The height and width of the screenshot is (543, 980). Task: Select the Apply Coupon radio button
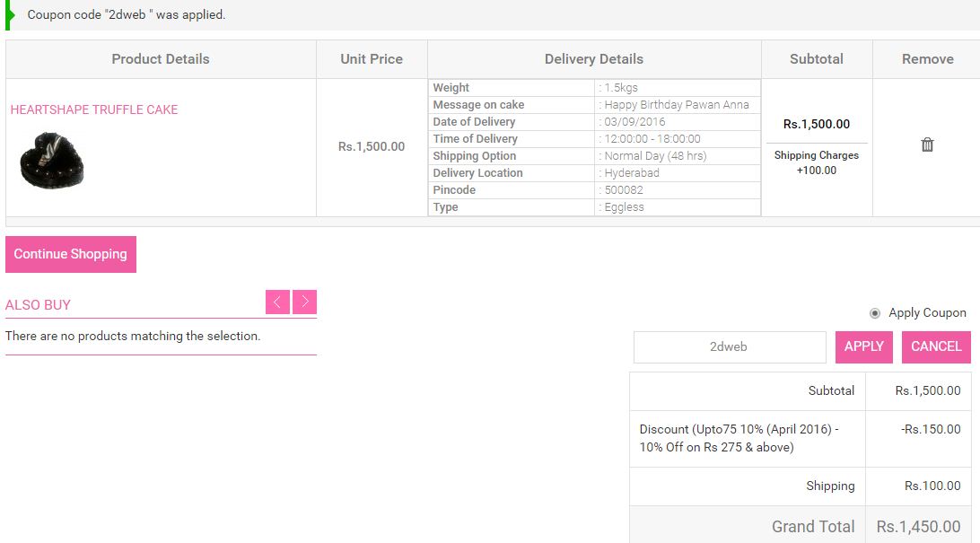[x=875, y=313]
